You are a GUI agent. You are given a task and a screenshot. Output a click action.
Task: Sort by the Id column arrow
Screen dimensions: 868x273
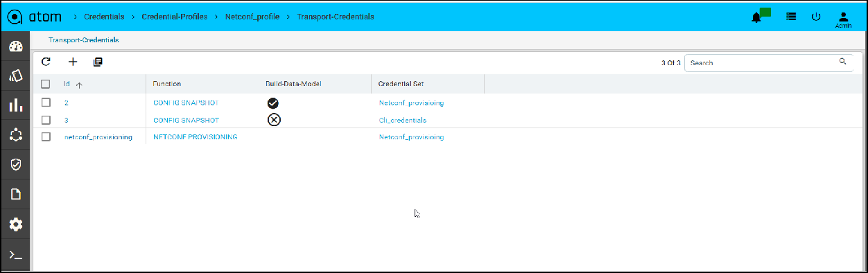(x=79, y=85)
